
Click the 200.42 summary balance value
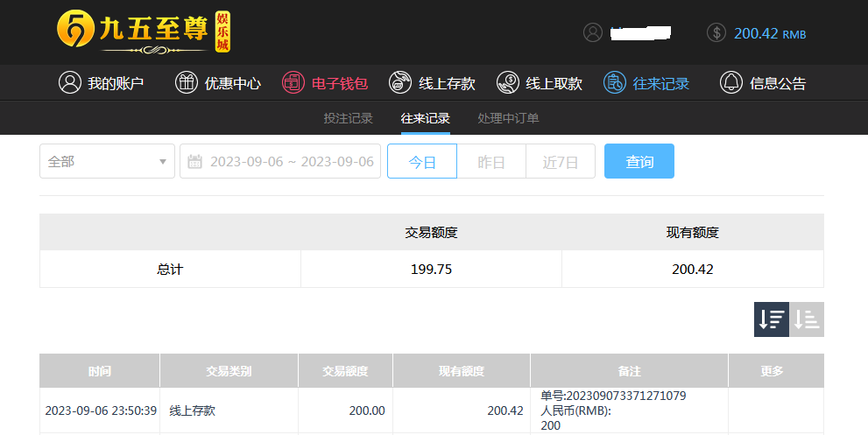coord(693,270)
